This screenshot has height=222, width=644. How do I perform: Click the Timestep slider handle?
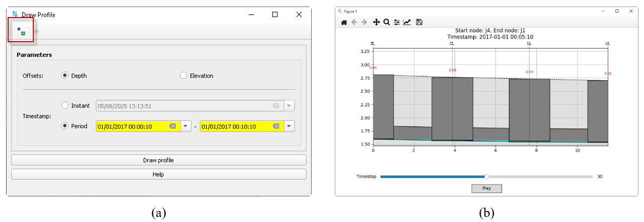coord(487,177)
